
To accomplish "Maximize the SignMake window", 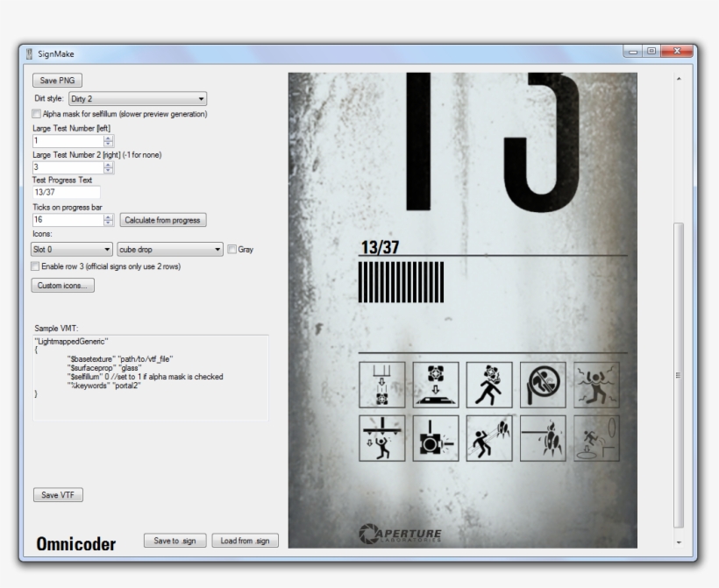I will 651,52.
